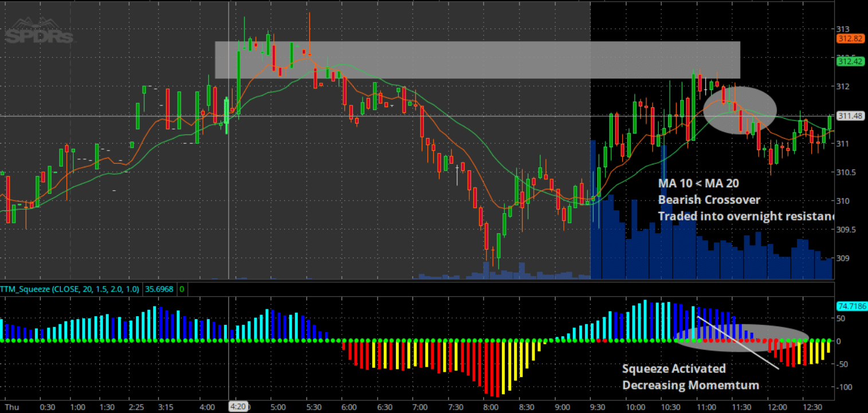Screen dimensions: 868x413
Task: Click the 12:30 time axis label
Action: [813, 407]
